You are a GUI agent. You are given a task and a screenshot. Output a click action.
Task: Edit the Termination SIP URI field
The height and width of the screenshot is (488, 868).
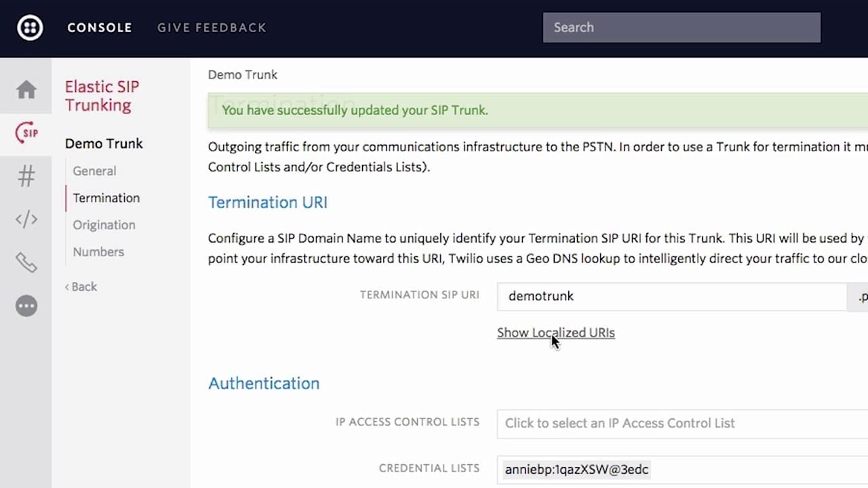672,296
